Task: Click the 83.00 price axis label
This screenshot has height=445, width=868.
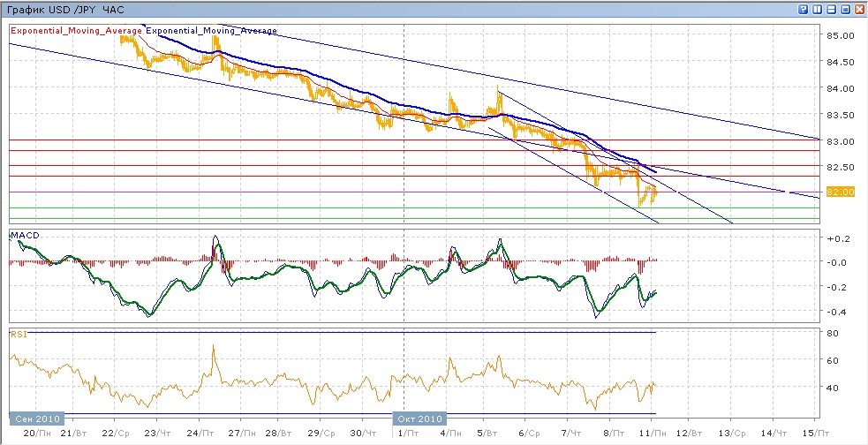Action: [838, 141]
